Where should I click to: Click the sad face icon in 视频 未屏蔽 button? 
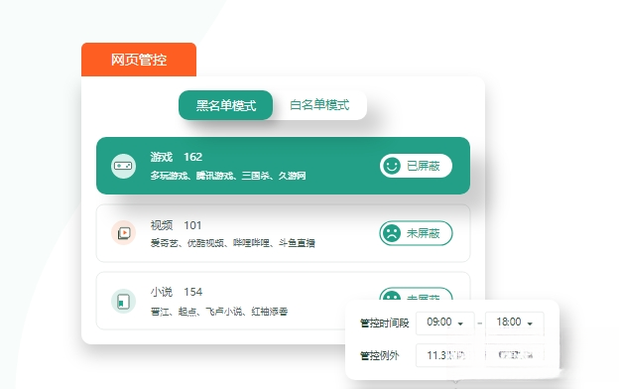392,233
